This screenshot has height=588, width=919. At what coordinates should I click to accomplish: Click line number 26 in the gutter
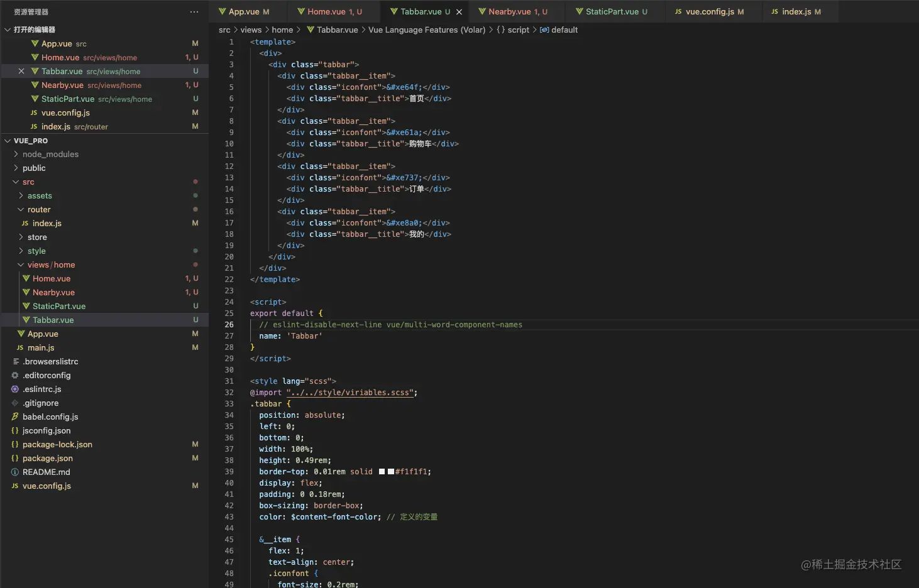(229, 325)
